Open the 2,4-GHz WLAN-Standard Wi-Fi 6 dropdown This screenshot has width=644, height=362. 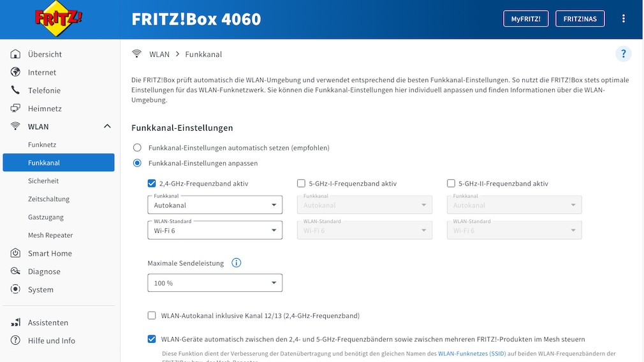point(214,230)
